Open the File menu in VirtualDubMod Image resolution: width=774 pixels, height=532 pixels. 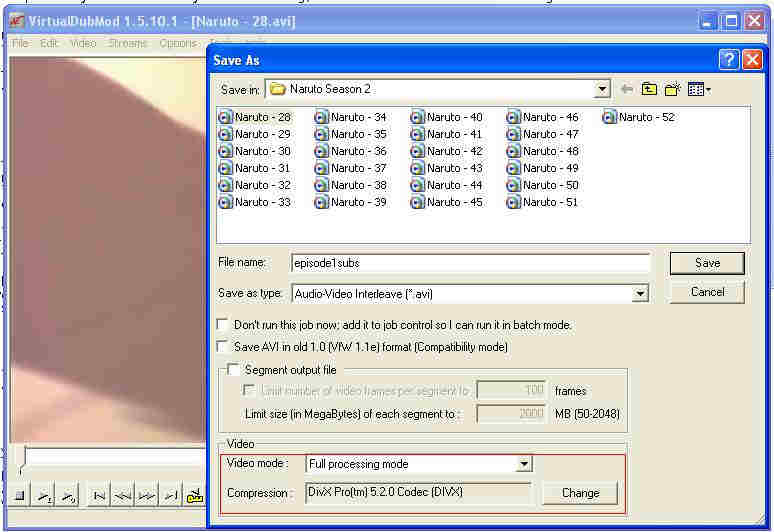point(20,43)
